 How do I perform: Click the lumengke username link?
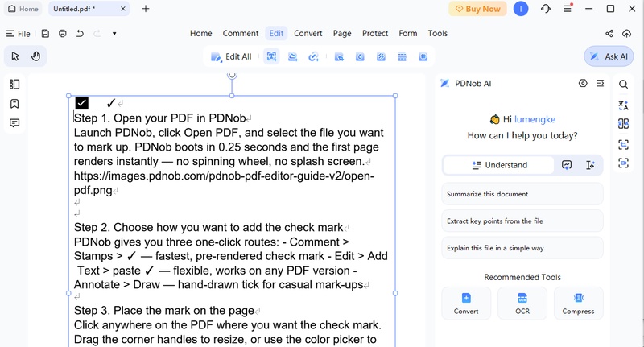coord(535,119)
